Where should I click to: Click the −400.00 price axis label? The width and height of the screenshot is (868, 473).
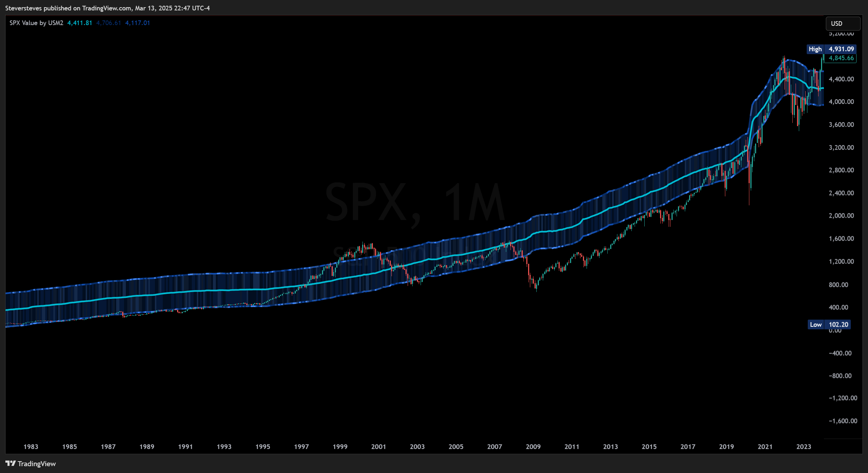tap(840, 353)
